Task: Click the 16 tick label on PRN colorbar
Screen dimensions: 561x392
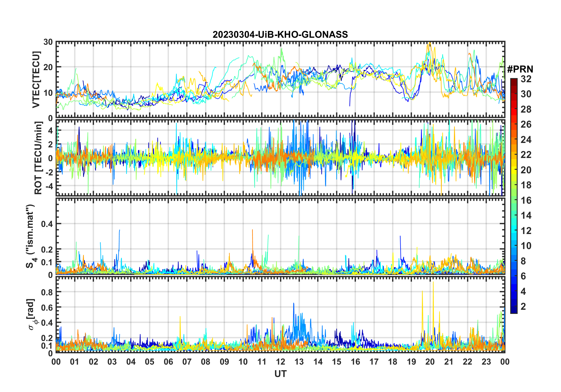Action: coord(526,200)
